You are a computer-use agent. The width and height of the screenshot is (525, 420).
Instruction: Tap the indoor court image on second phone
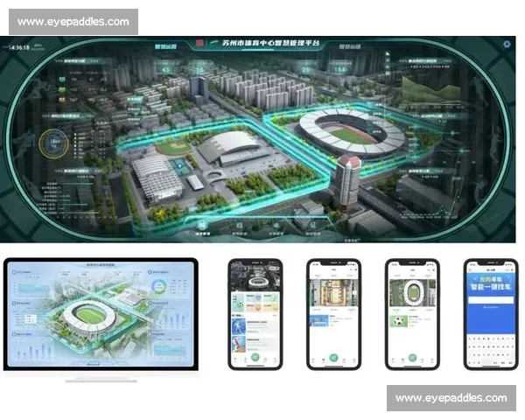[x=333, y=294]
